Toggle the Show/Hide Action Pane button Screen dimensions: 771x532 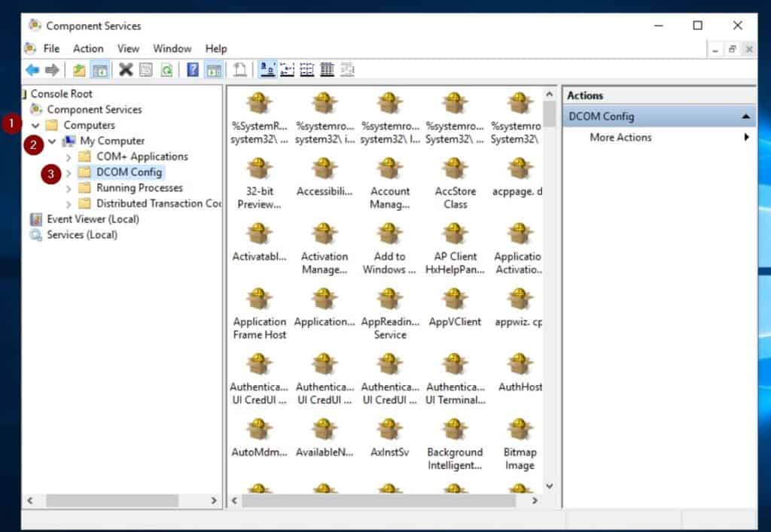(x=213, y=70)
